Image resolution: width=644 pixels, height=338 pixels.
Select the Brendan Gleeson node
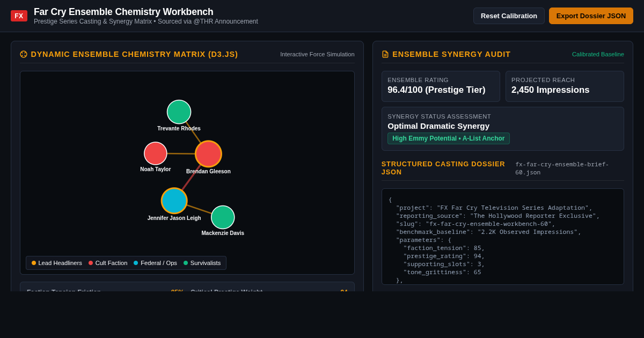click(x=208, y=154)
